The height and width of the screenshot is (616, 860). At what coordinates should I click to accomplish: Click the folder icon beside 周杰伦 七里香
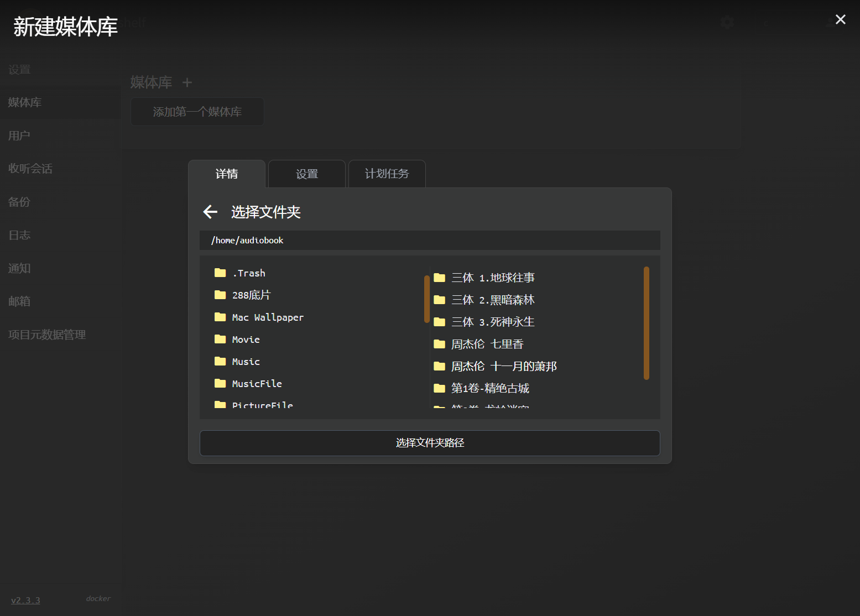(440, 344)
